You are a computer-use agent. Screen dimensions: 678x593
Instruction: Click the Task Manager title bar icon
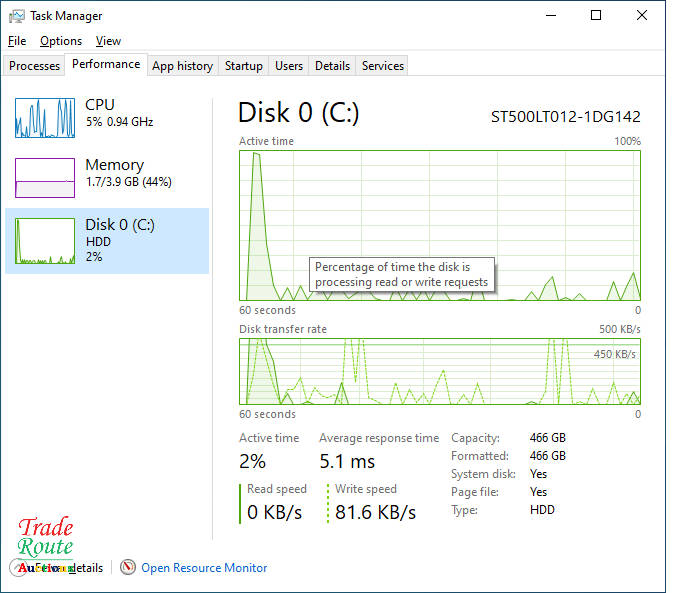click(x=17, y=16)
